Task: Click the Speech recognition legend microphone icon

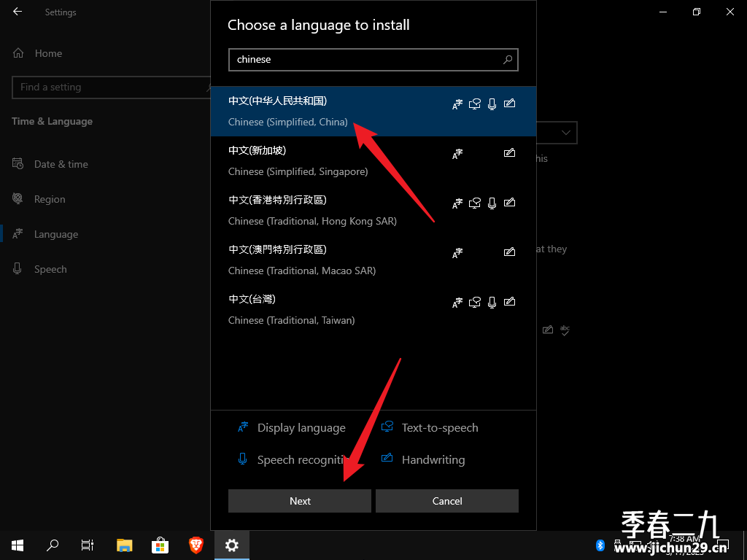Action: point(242,459)
